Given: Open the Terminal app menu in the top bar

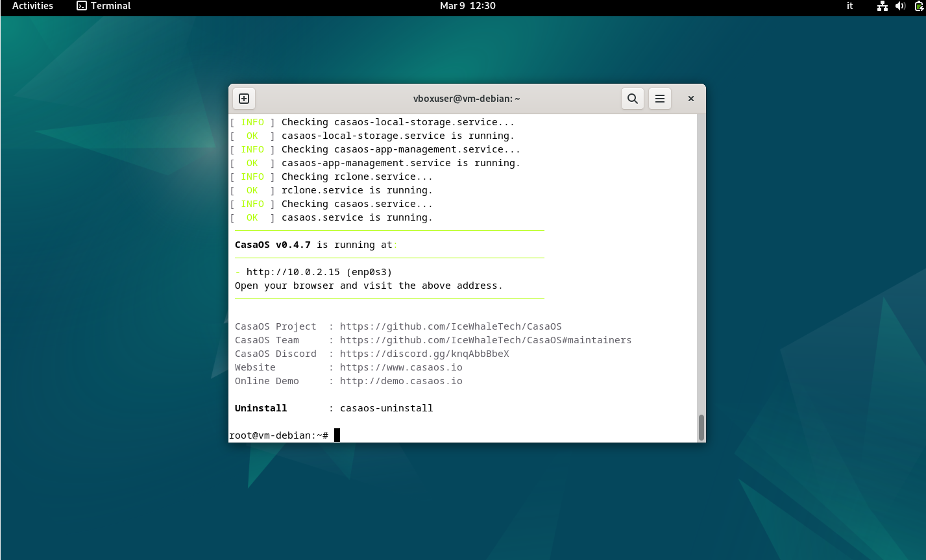Looking at the screenshot, I should pos(104,6).
